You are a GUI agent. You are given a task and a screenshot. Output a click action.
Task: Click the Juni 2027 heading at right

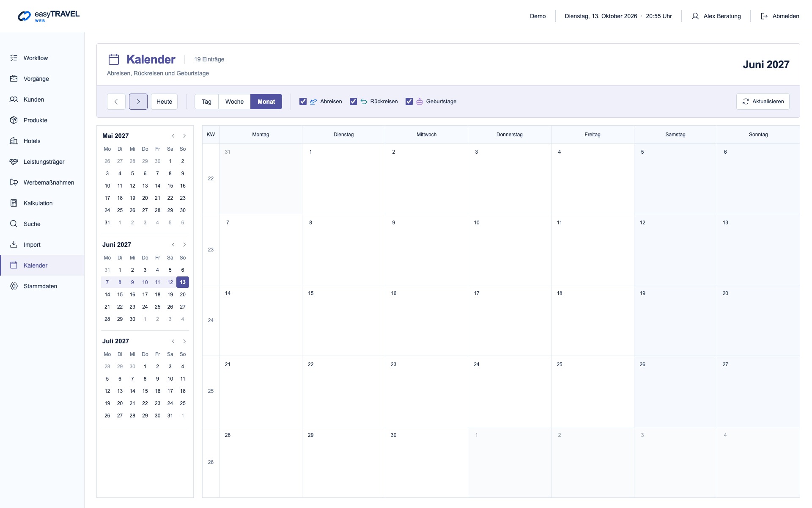point(766,64)
